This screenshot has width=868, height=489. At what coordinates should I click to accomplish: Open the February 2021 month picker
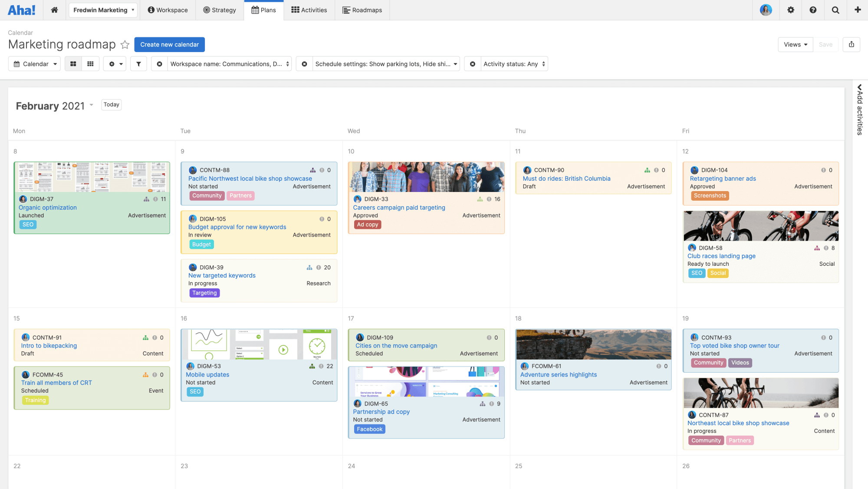tap(55, 106)
